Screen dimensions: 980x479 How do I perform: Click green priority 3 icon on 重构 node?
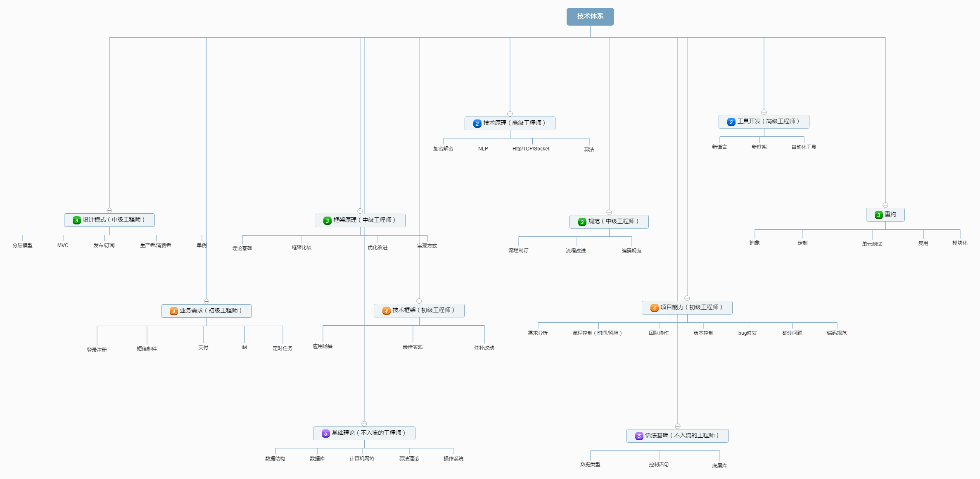(878, 215)
